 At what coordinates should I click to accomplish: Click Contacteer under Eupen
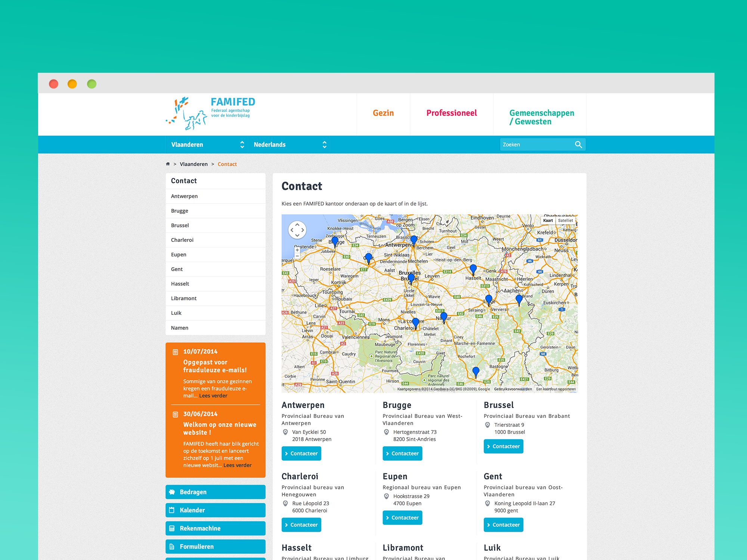402,518
